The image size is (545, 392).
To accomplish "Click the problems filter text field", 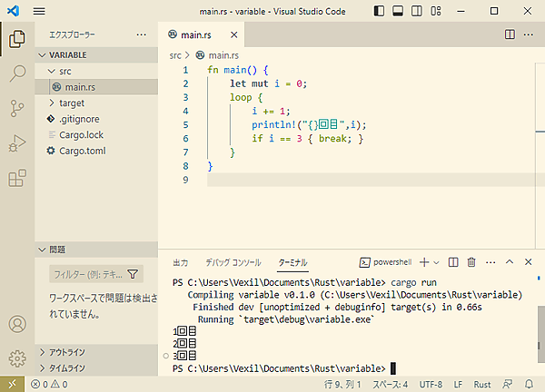I will coord(87,273).
